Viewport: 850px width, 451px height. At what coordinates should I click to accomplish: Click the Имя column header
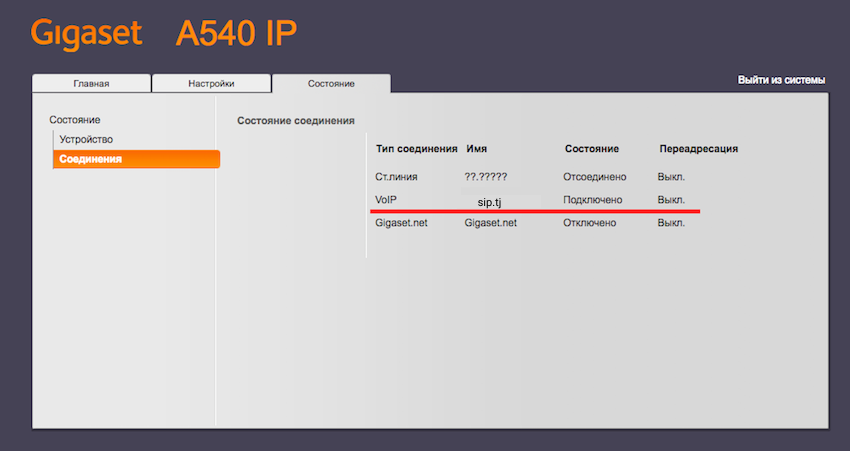click(476, 149)
